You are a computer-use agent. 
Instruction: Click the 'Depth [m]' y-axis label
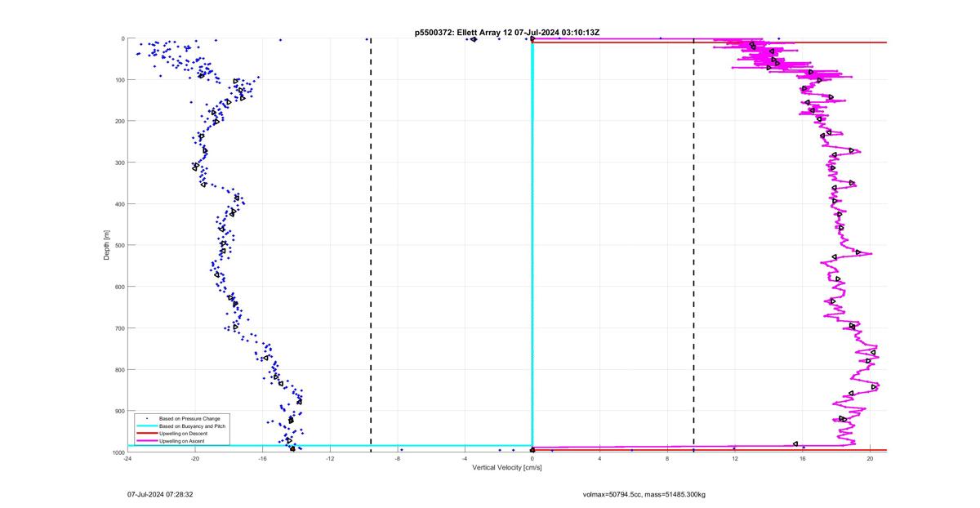106,245
